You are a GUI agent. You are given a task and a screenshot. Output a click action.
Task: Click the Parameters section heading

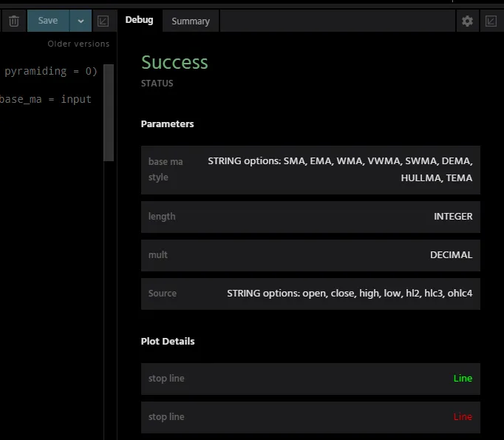167,124
